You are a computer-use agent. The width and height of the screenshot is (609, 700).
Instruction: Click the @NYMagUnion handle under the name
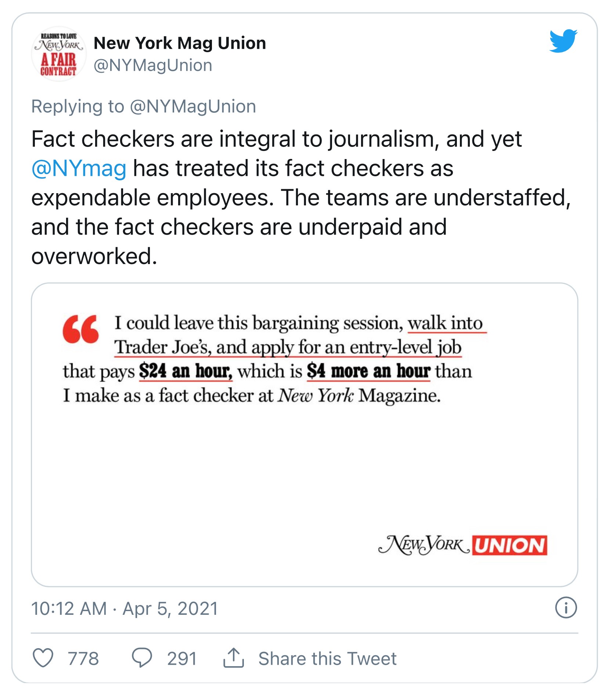153,66
